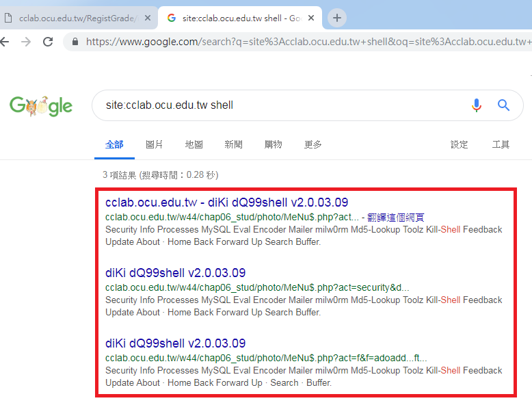Viewport: 532px width, 405px height.
Task: Open result with URL act=f&f=adoadd
Action: click(176, 343)
